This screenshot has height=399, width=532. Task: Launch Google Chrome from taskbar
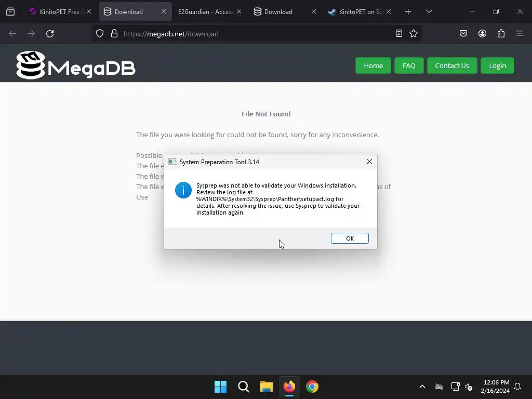312,387
